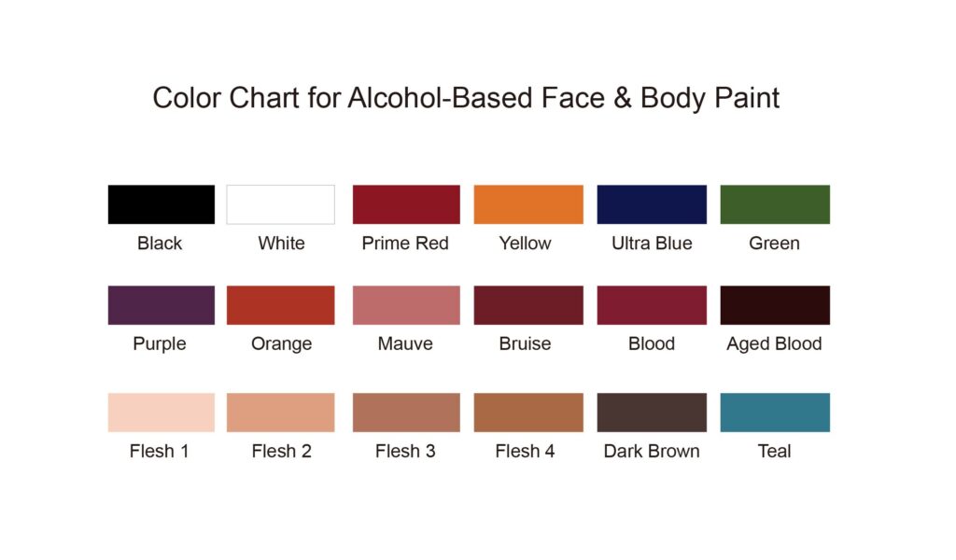The image size is (956, 560).
Task: Choose the Ultra Blue swatch
Action: pos(652,204)
